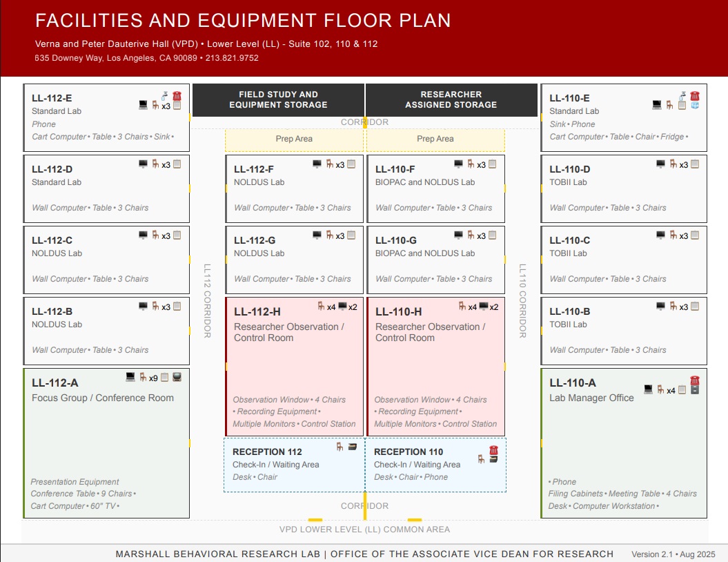This screenshot has height=562, width=728.
Task: Click the chair icon in LL-112-H
Action: tap(321, 307)
